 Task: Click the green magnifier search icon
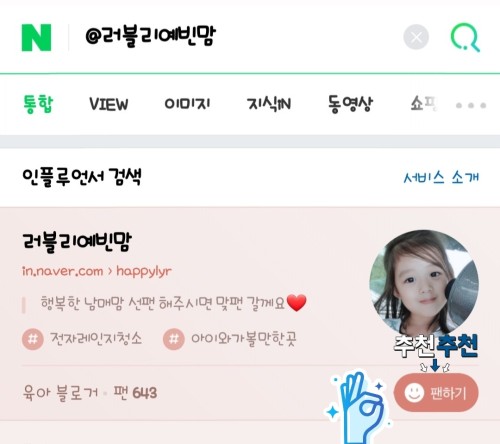465,37
